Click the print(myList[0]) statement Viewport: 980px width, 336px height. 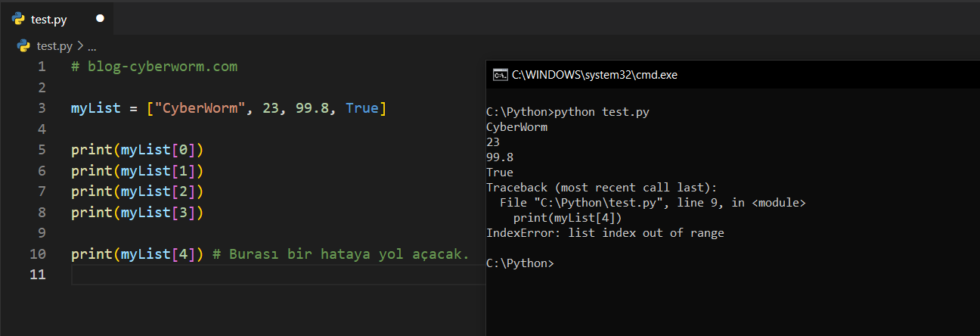point(137,150)
